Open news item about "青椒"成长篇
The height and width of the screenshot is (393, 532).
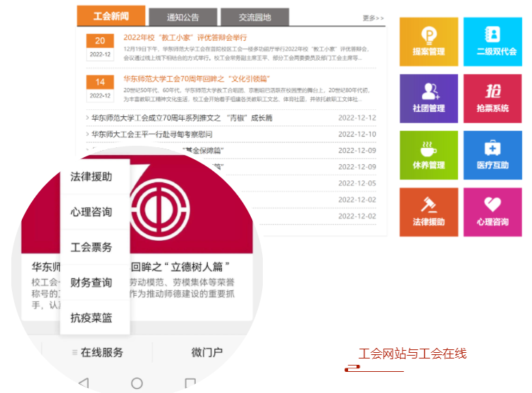[182, 118]
